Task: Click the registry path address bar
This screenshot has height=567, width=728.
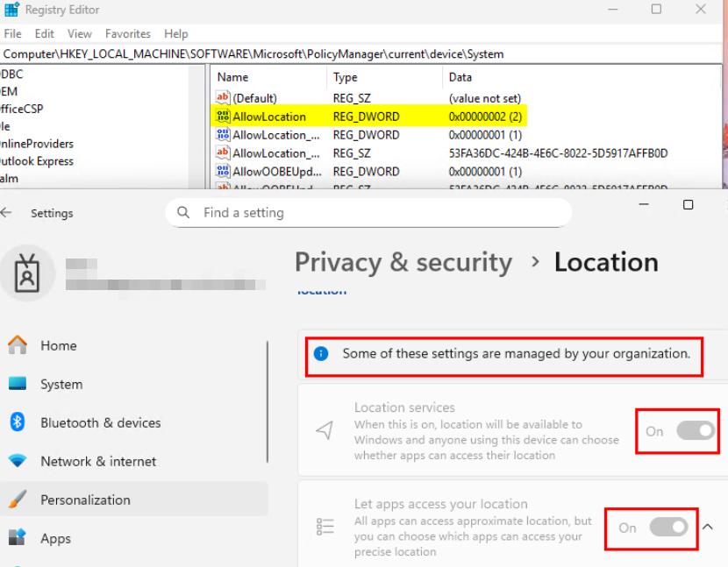Action: (x=351, y=53)
